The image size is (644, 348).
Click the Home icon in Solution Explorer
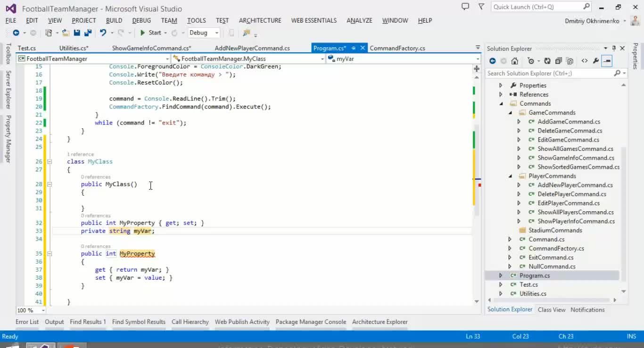pos(515,61)
